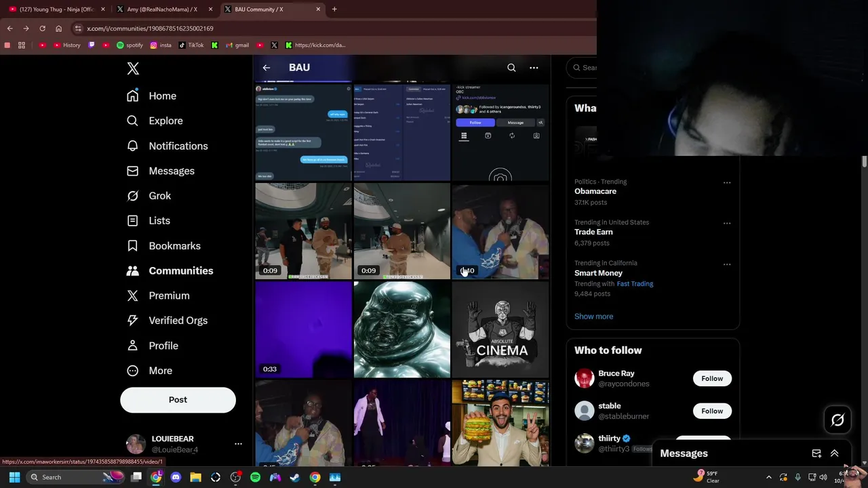The height and width of the screenshot is (488, 868).
Task: Expand the Messages drawer
Action: tap(835, 453)
